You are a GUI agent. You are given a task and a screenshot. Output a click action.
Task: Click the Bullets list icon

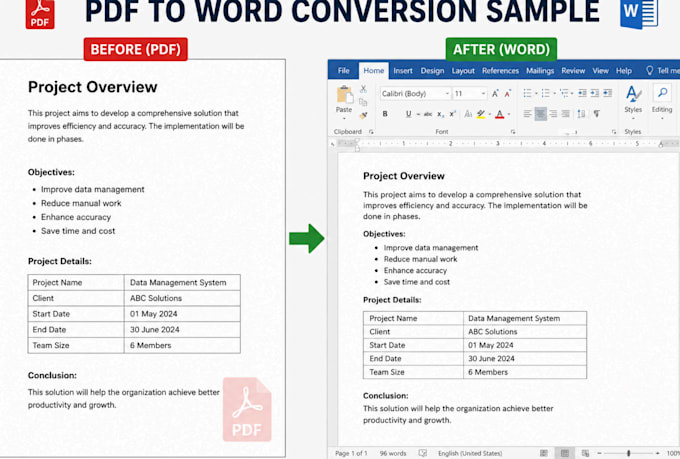click(527, 93)
